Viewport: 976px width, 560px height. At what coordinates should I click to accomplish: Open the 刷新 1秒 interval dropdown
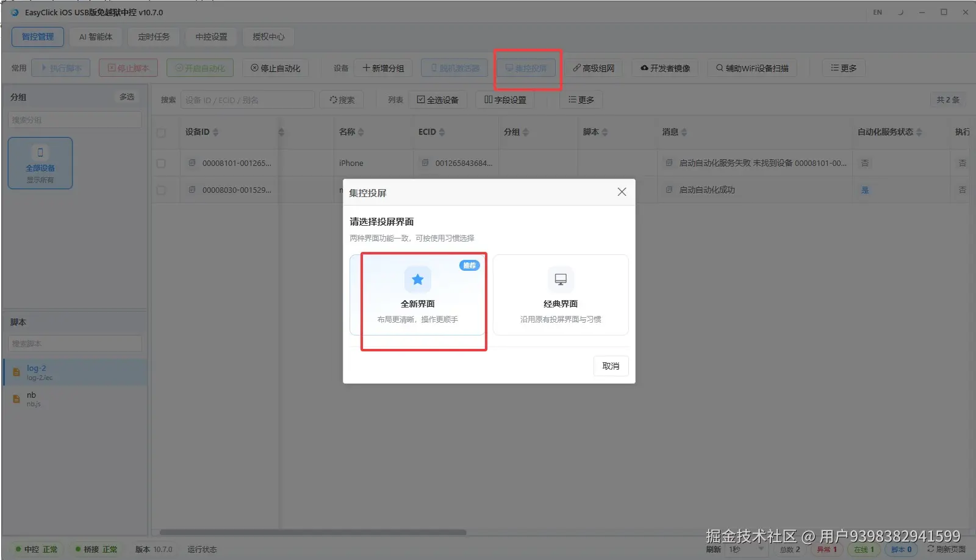click(x=746, y=550)
